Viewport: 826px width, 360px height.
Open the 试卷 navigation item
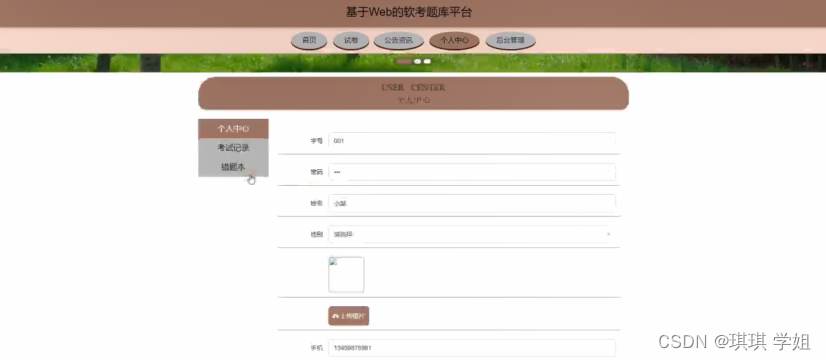point(351,41)
